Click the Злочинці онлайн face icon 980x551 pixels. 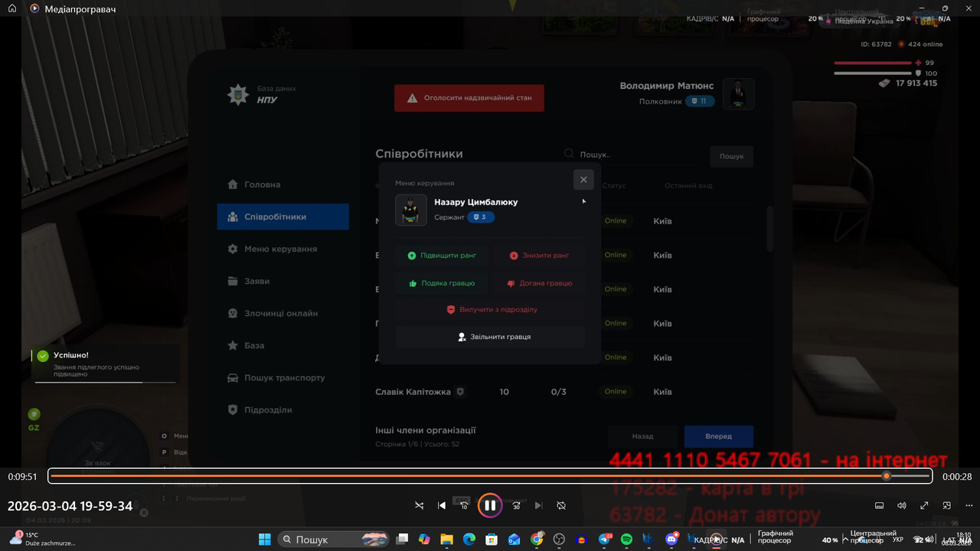pos(233,313)
